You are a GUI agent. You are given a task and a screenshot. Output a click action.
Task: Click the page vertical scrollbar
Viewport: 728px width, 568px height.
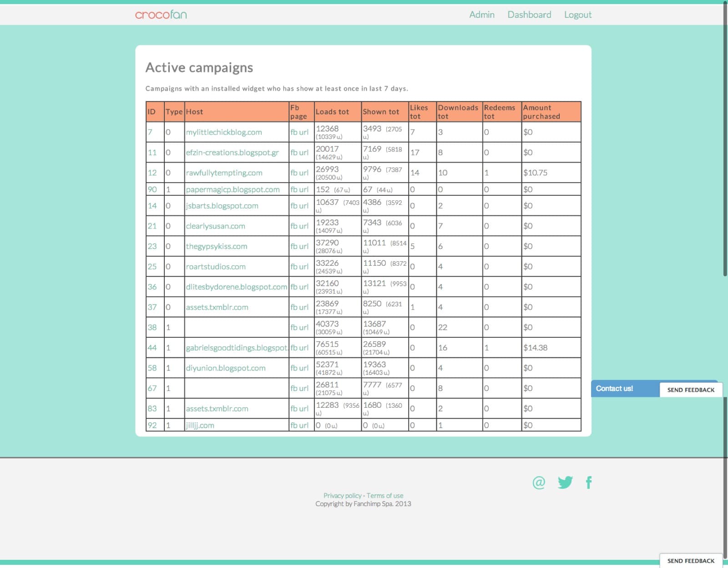[725, 137]
